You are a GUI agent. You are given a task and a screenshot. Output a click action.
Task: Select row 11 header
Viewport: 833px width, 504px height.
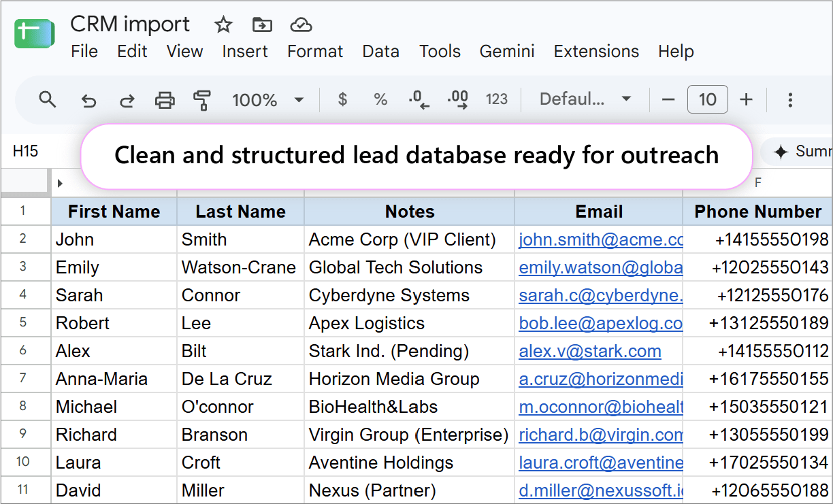coord(24,490)
